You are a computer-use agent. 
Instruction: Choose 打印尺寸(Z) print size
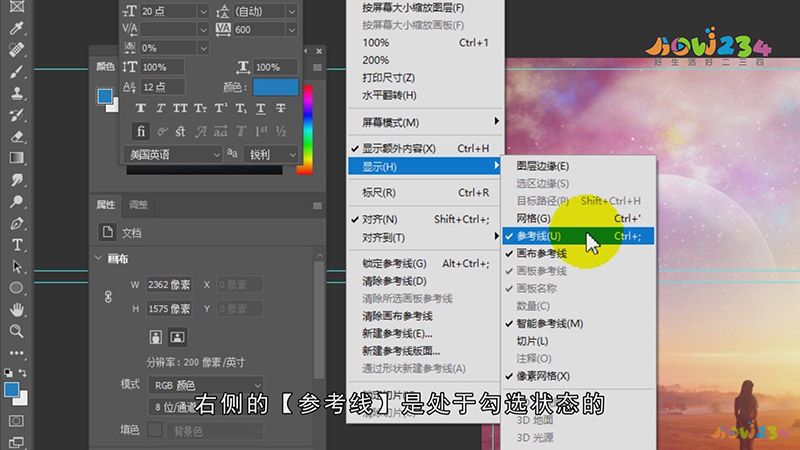425,78
